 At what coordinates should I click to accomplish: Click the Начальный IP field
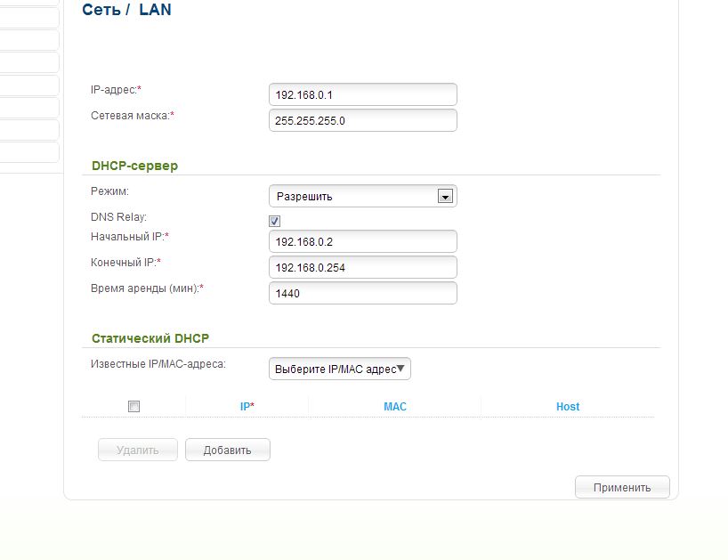pos(362,241)
